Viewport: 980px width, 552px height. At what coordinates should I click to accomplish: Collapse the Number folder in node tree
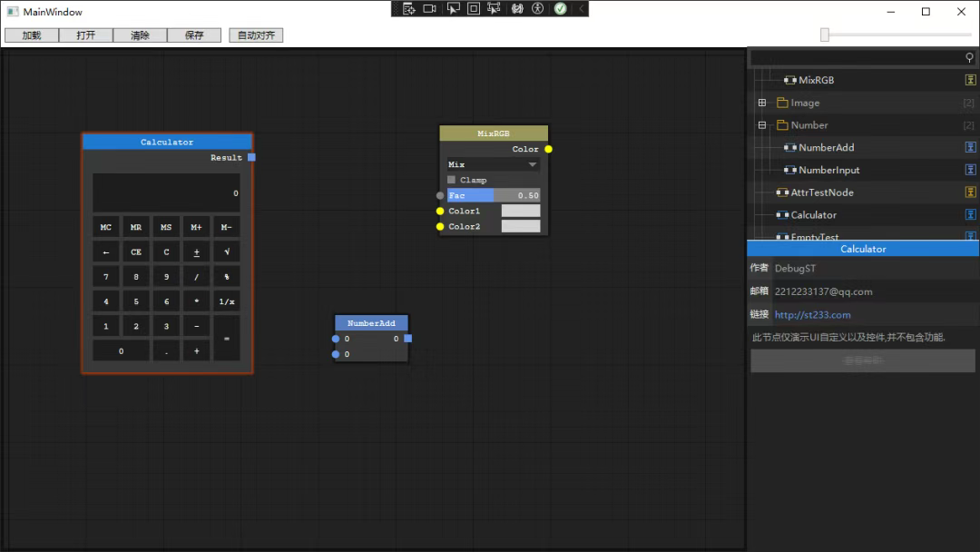[x=762, y=125]
